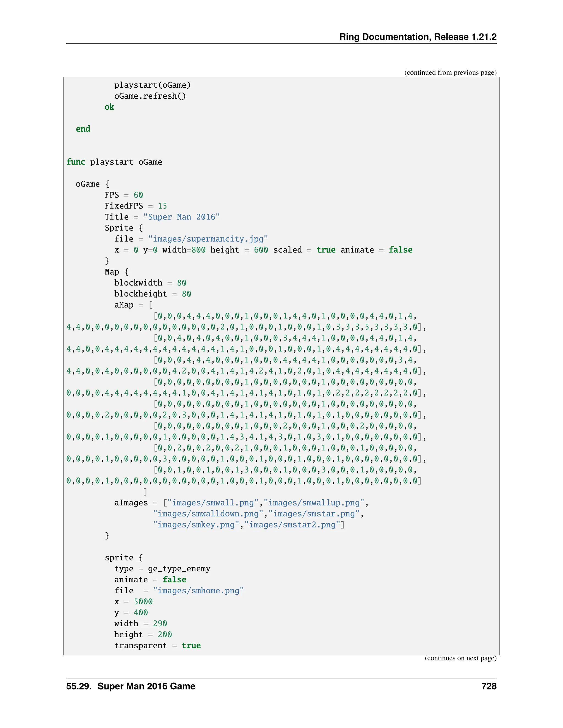Screen dimensions: 563x728
Task: Click the "(continues on next page)" note
Action: point(460,658)
